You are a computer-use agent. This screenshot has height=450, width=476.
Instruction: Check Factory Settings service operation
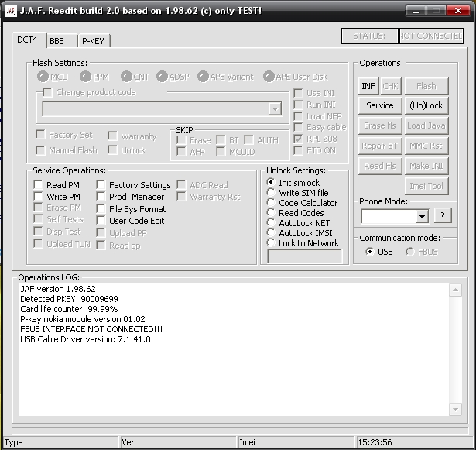101,185
